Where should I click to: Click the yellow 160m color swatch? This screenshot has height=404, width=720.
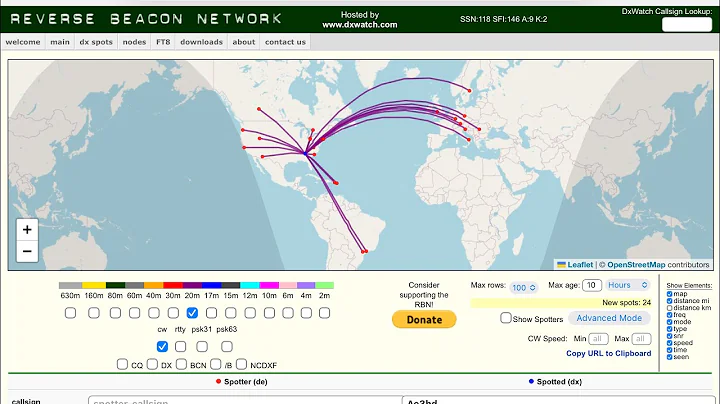click(94, 285)
